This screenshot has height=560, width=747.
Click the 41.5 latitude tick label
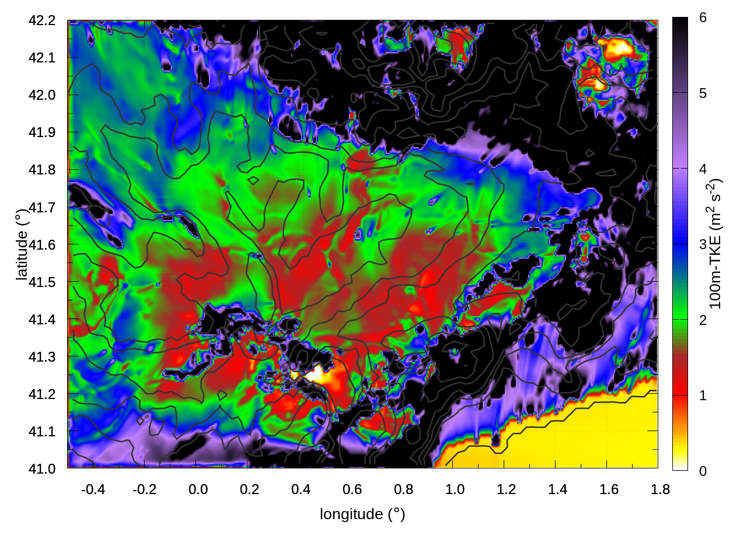[x=42, y=282]
